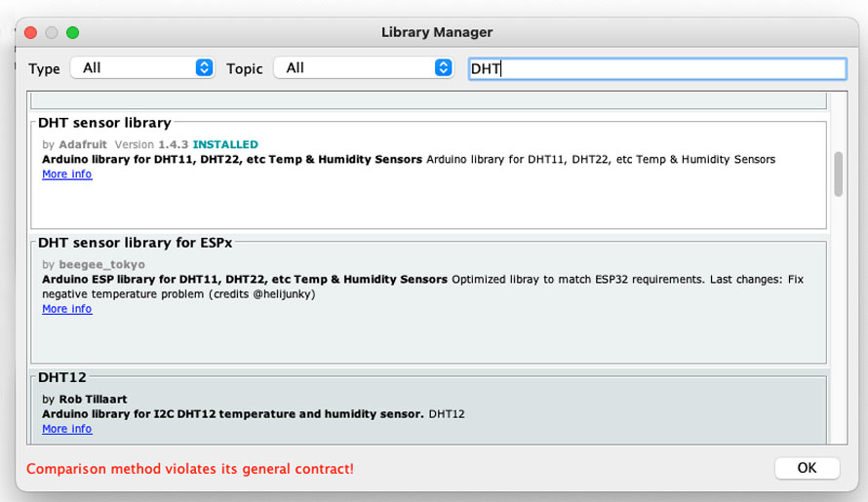Click the search field containing DHT
Image resolution: width=868 pixels, height=502 pixels.
click(657, 68)
